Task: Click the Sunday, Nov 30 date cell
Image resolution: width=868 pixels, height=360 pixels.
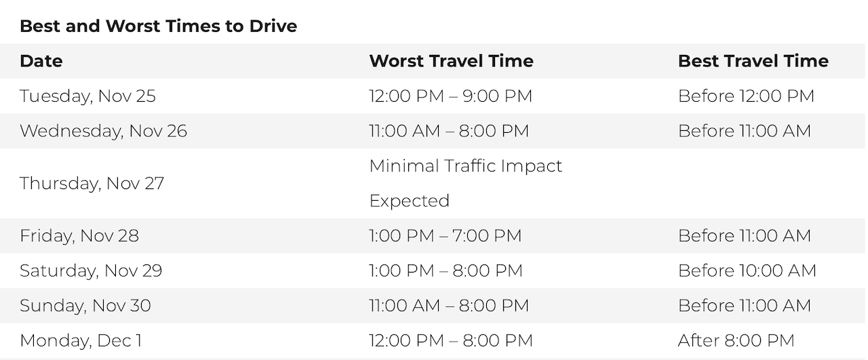Action: [x=85, y=306]
